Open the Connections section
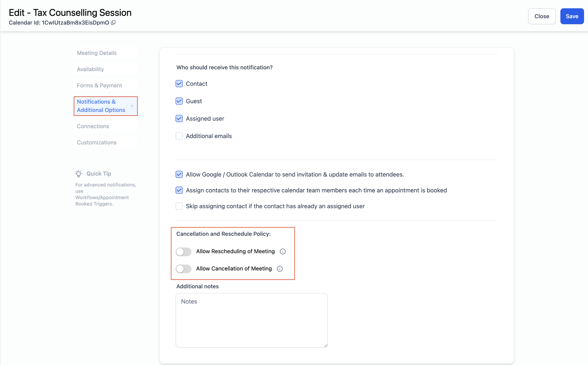This screenshot has height=365, width=588. (x=93, y=126)
